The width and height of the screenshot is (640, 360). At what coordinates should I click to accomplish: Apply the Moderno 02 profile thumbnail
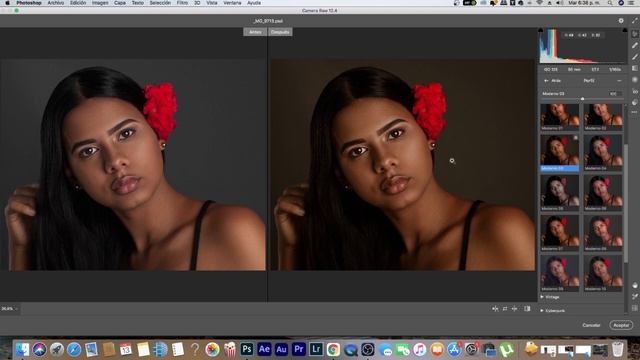click(x=603, y=117)
